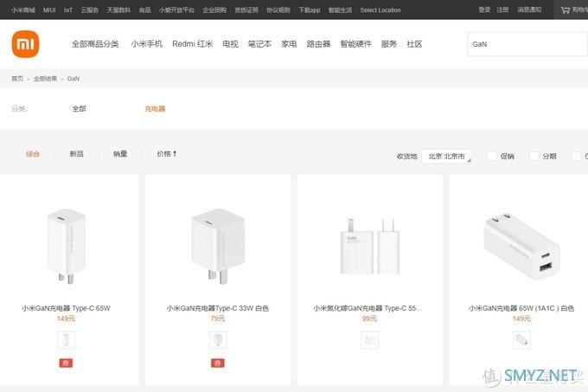Open IoT top bar link
588x392 pixels.
(x=67, y=10)
